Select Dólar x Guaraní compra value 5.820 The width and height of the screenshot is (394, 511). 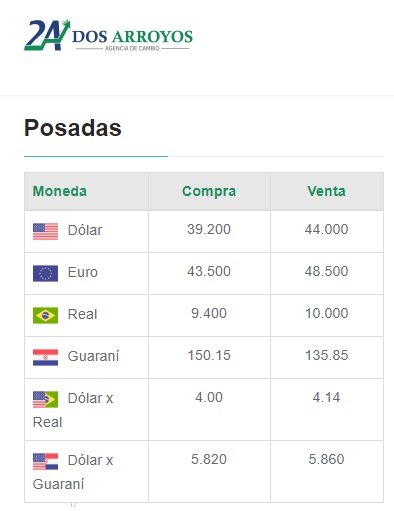tap(209, 459)
